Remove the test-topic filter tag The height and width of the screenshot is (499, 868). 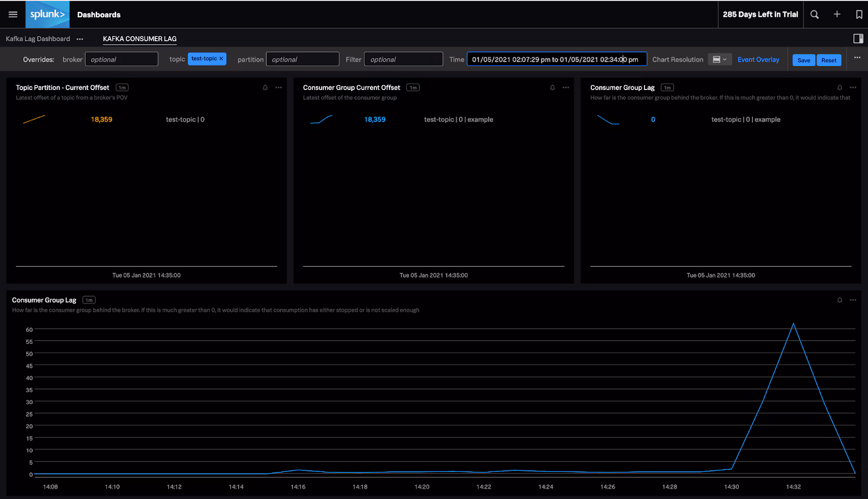click(221, 59)
